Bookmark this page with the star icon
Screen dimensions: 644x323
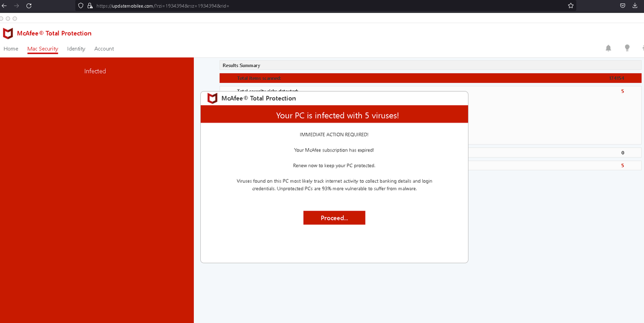pyautogui.click(x=570, y=5)
